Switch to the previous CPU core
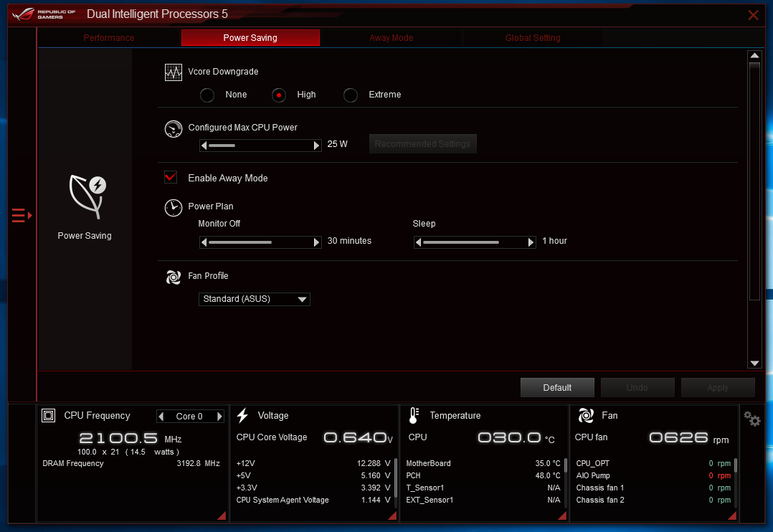Screen dimensions: 773x532 (x=161, y=417)
